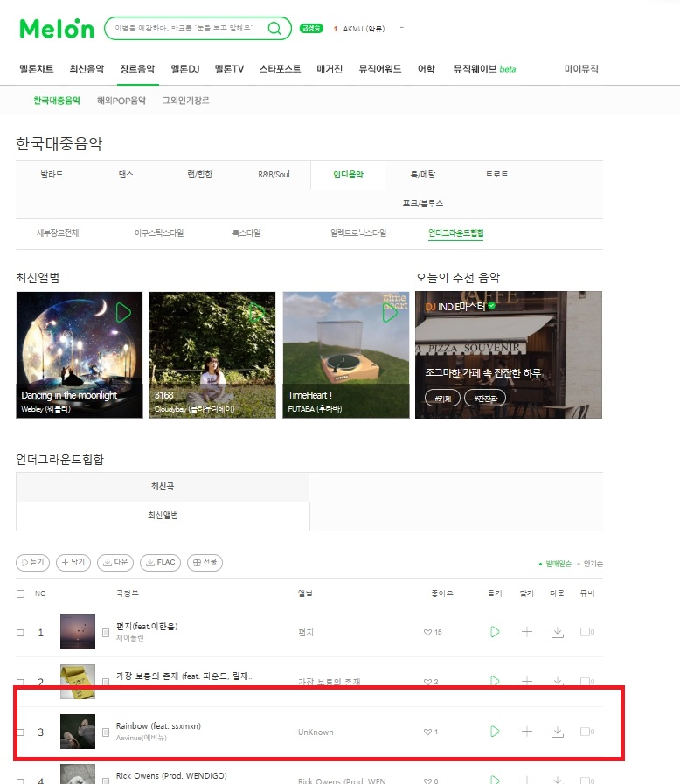The image size is (680, 784).
Task: Open 뮤직웨이브 beta menu
Action: pyautogui.click(x=484, y=68)
